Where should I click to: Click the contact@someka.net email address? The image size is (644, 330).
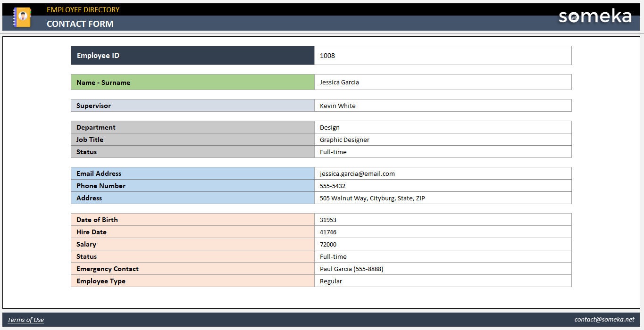[x=604, y=320]
